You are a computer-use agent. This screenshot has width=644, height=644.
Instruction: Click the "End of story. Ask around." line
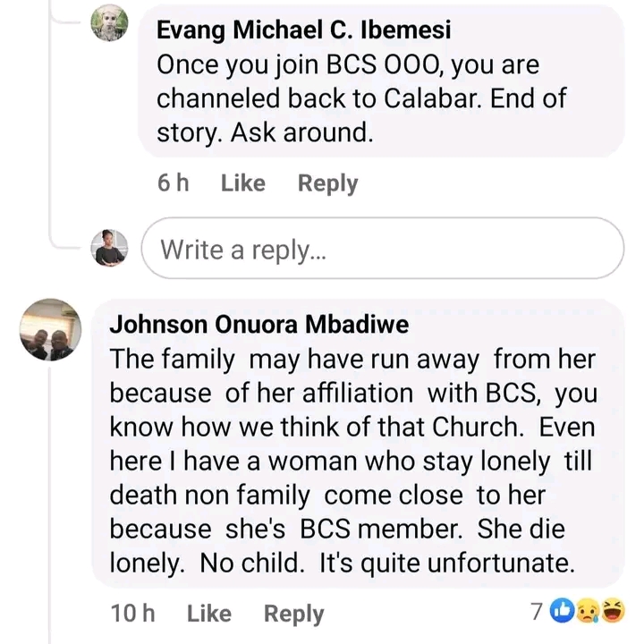(x=264, y=132)
